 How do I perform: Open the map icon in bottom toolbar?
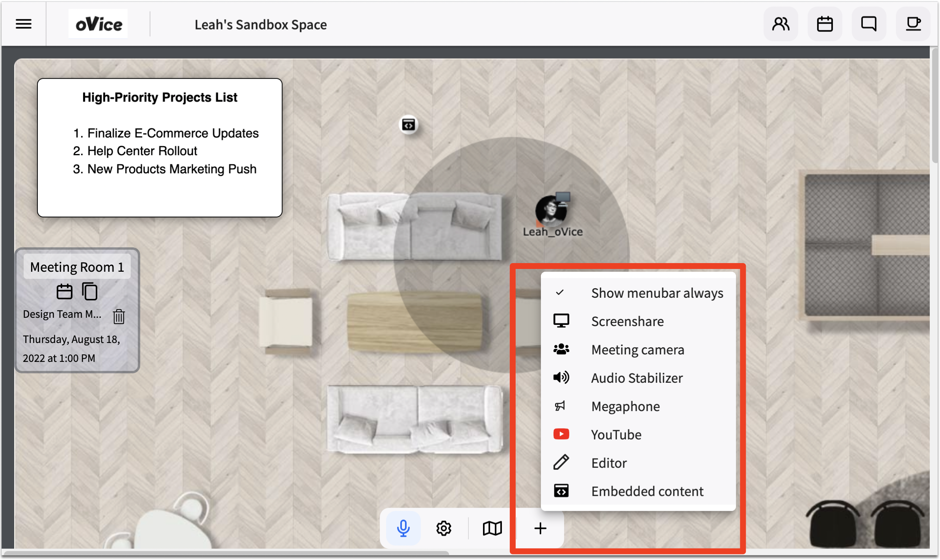[492, 528]
